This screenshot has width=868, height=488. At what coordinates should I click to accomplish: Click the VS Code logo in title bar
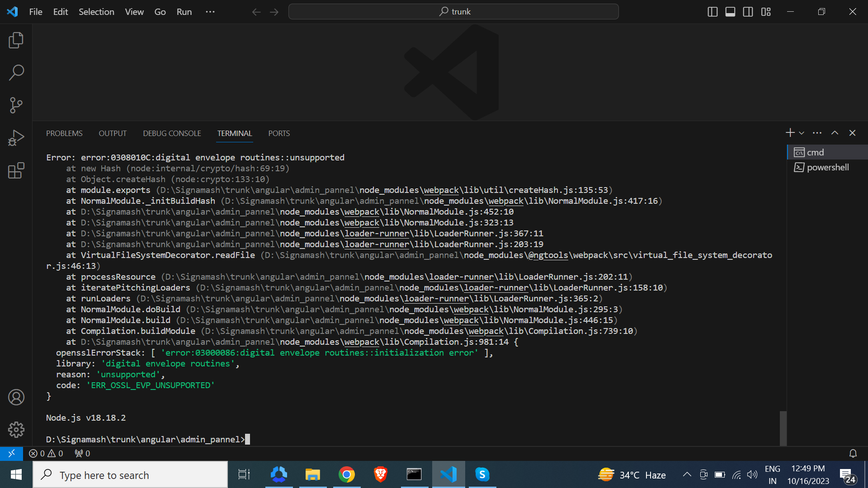coord(12,12)
